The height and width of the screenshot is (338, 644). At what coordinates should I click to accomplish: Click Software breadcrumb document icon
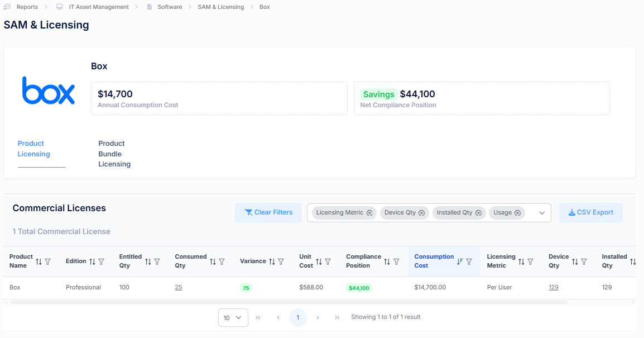(150, 7)
